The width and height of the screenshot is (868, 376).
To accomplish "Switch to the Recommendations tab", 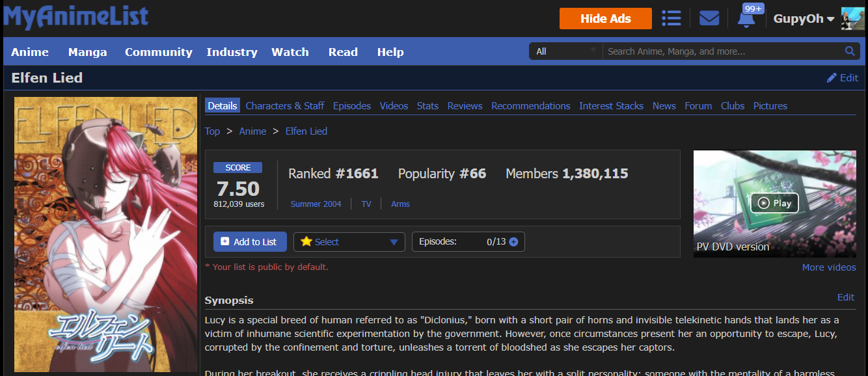I will point(531,105).
